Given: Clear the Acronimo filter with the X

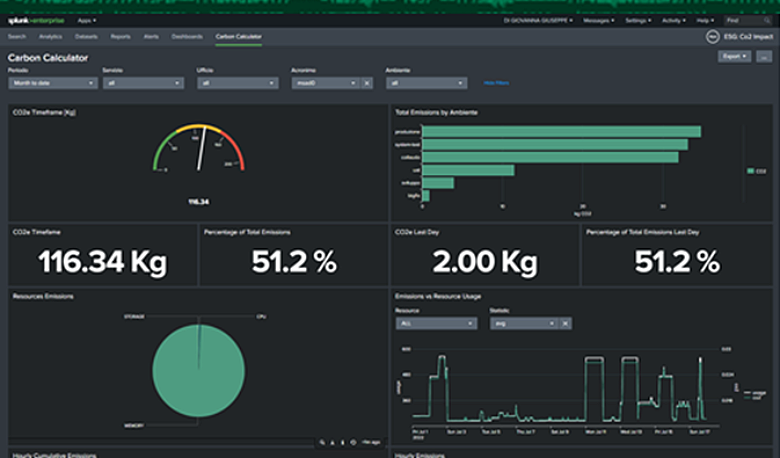Looking at the screenshot, I should tap(367, 83).
